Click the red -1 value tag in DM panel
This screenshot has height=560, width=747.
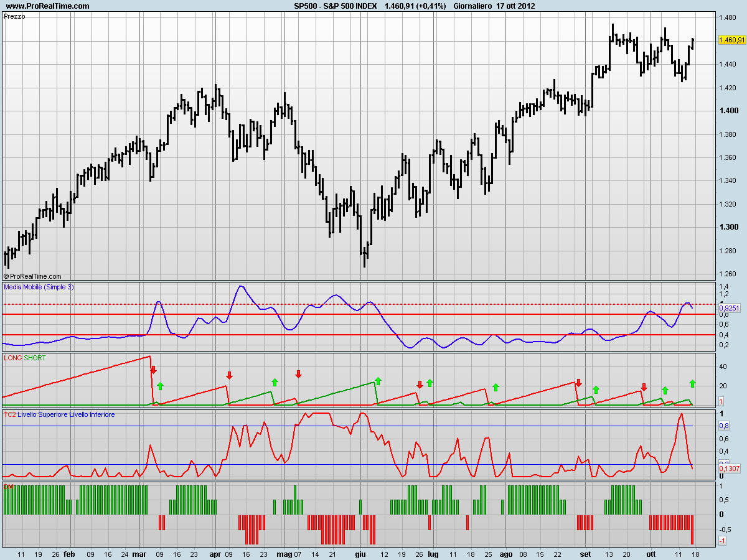(722, 541)
